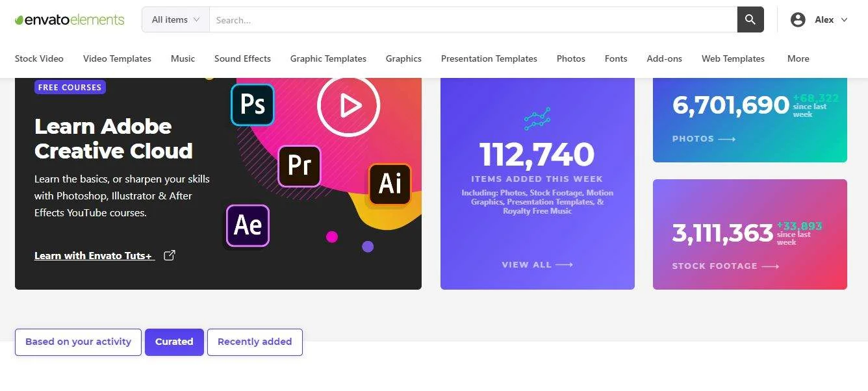Click the arrow next to PHOTOS
Screen dimensions: 868x391
pos(727,139)
